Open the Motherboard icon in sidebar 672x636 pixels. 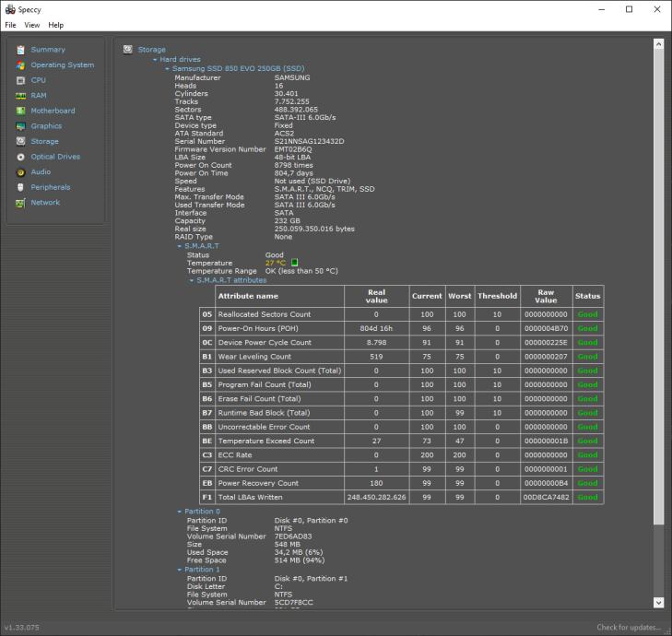point(20,111)
